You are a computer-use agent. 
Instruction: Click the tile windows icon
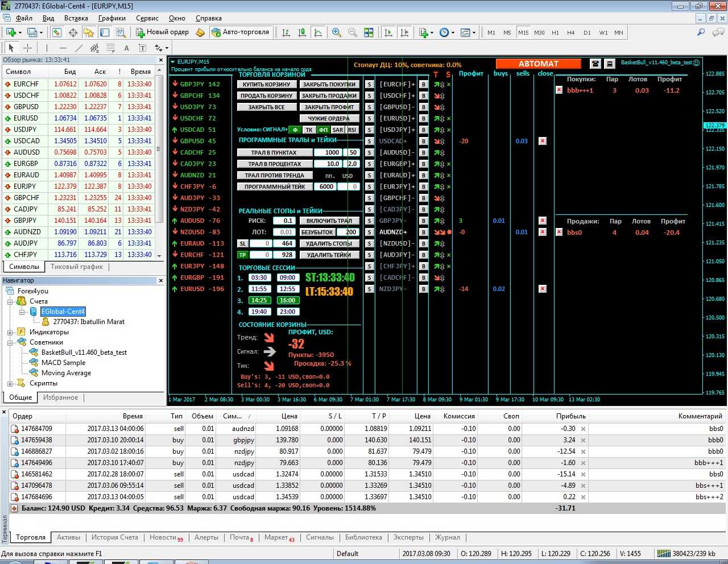[x=369, y=32]
